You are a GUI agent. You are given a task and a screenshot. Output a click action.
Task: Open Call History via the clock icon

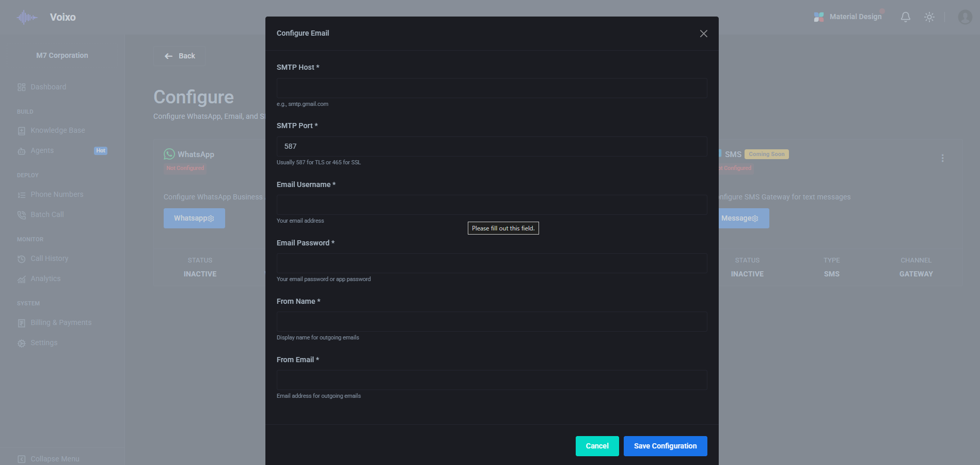[x=21, y=258]
